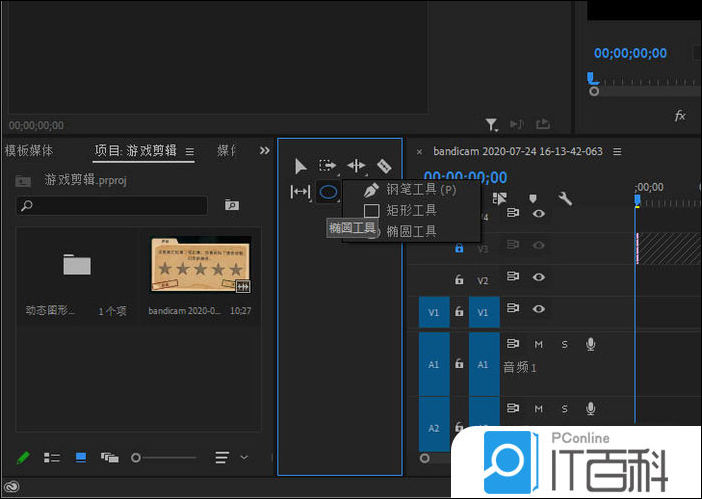This screenshot has height=499, width=702.
Task: Solo audio track A1 with S
Action: tap(564, 345)
